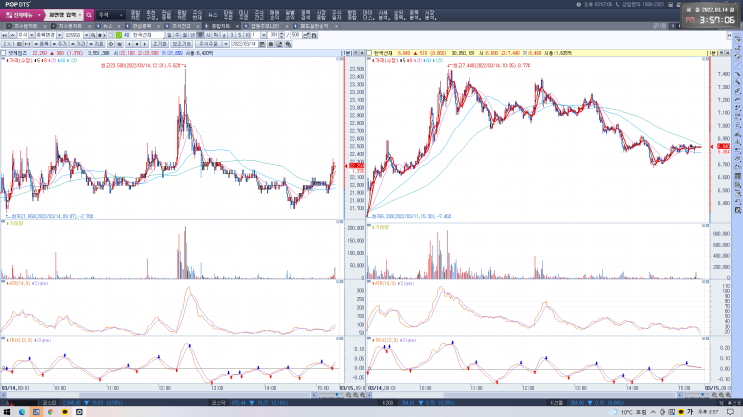Viewport: 743px width, 417px height.
Task: Tick the checkbox before right chart stock name
Action: tap(369, 53)
